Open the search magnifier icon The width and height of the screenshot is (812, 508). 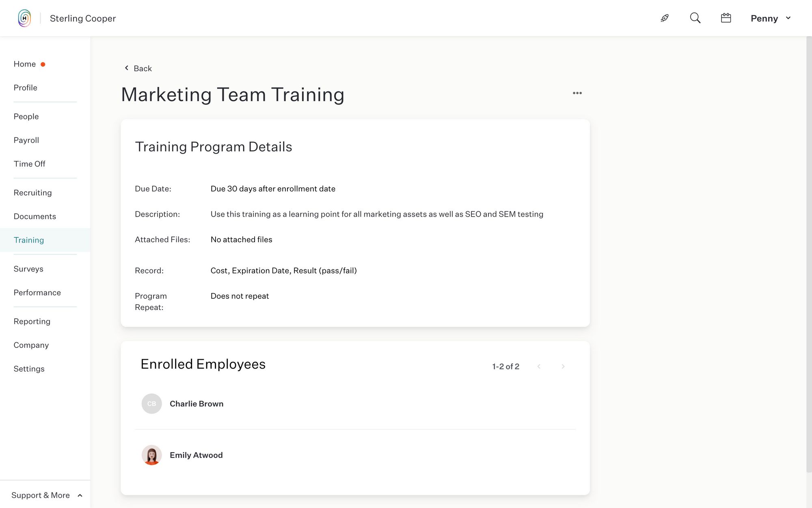coord(695,18)
